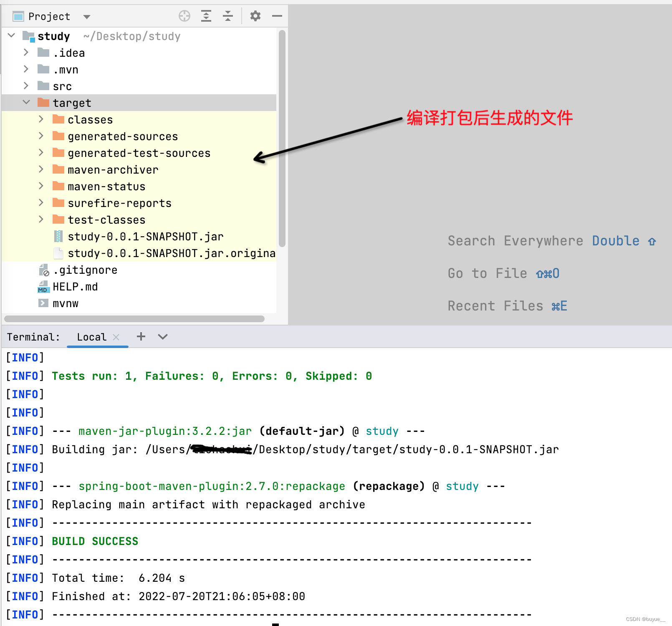
Task: Switch to the Local terminal tab
Action: (92, 337)
